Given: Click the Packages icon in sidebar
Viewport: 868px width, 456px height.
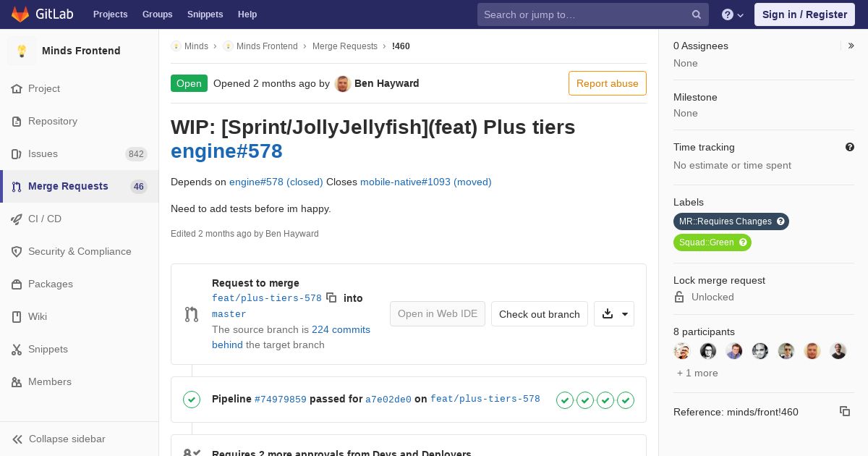Looking at the screenshot, I should 17,284.
